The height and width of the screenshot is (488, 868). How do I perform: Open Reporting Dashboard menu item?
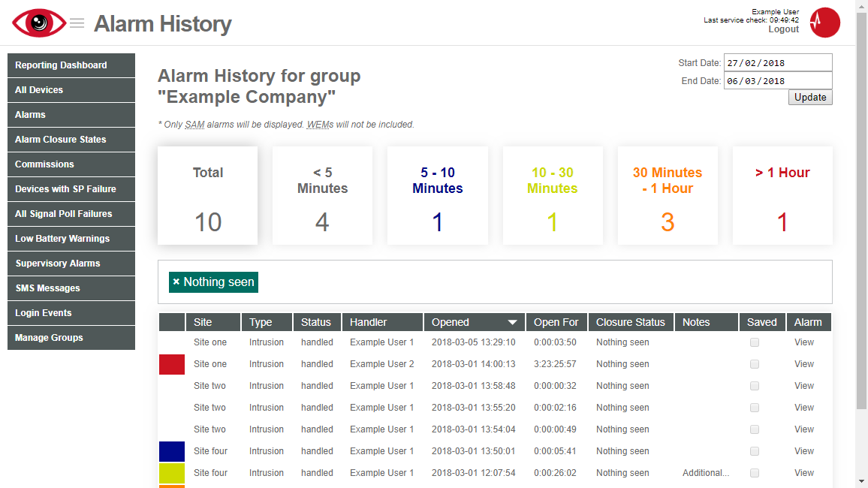[x=71, y=65]
